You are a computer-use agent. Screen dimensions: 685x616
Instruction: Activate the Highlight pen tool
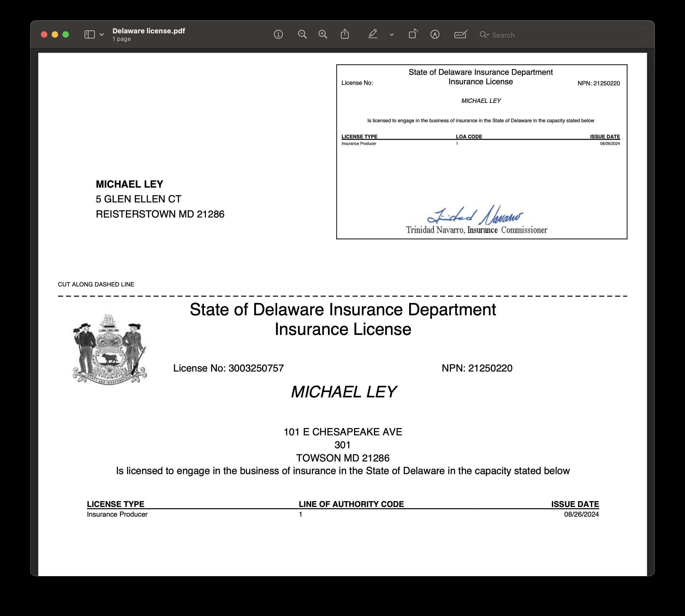(x=373, y=34)
